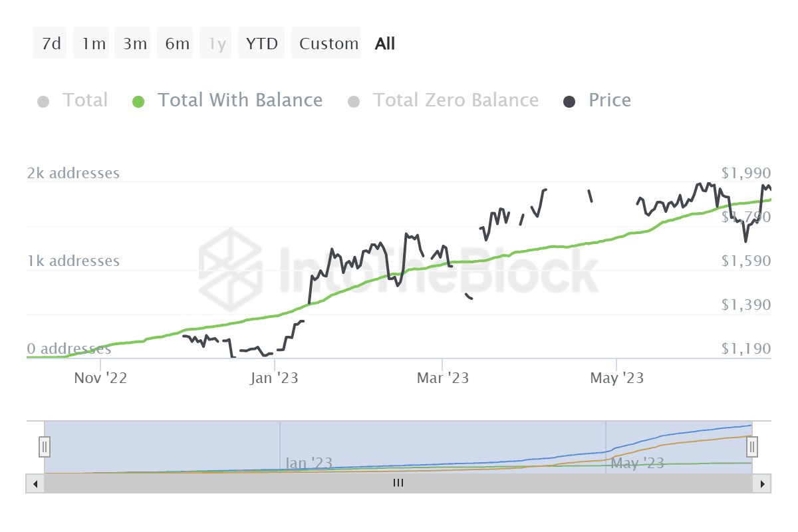Hide the Price series via legend dot
This screenshot has height=532, width=798.
tap(570, 102)
